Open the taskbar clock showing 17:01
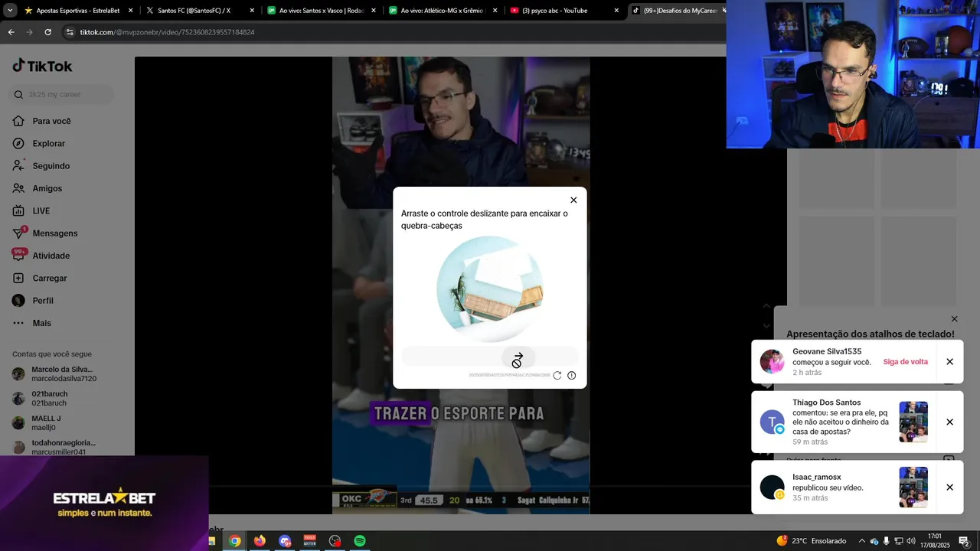Image resolution: width=980 pixels, height=551 pixels. click(x=934, y=541)
